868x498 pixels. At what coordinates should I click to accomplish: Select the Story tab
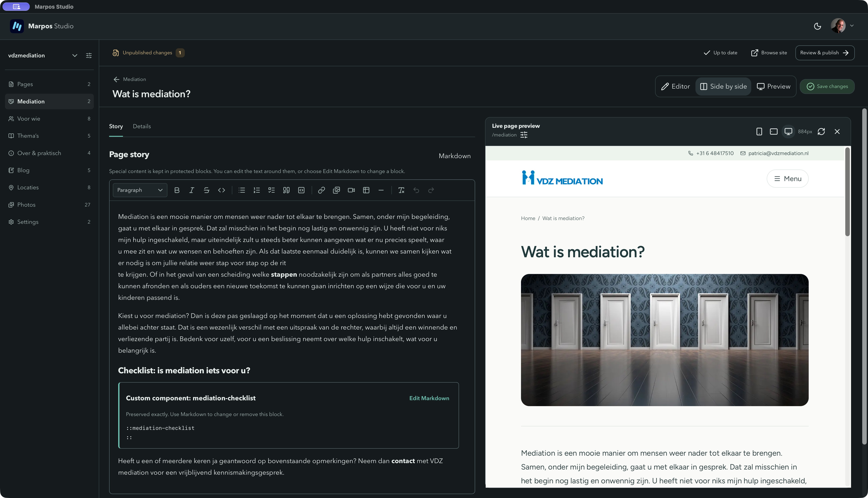click(116, 127)
